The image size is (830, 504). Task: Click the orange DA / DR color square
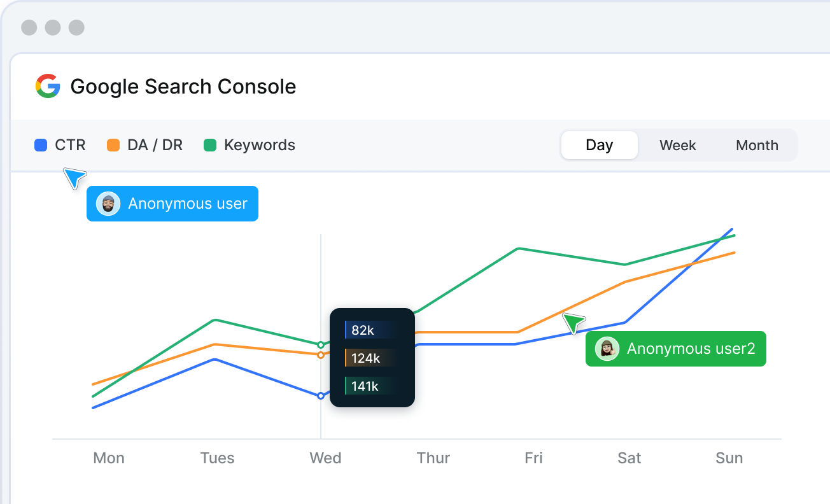[113, 145]
